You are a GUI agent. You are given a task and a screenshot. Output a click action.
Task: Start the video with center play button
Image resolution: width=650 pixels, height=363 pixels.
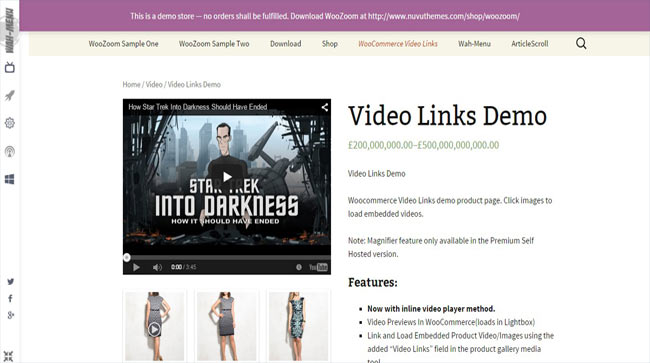227,177
